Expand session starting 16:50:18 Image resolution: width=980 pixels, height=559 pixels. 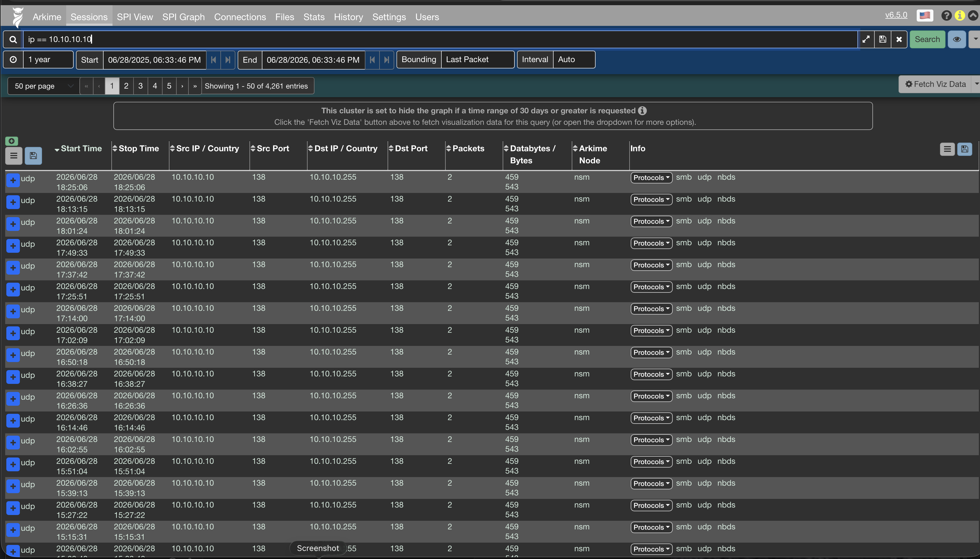point(13,355)
